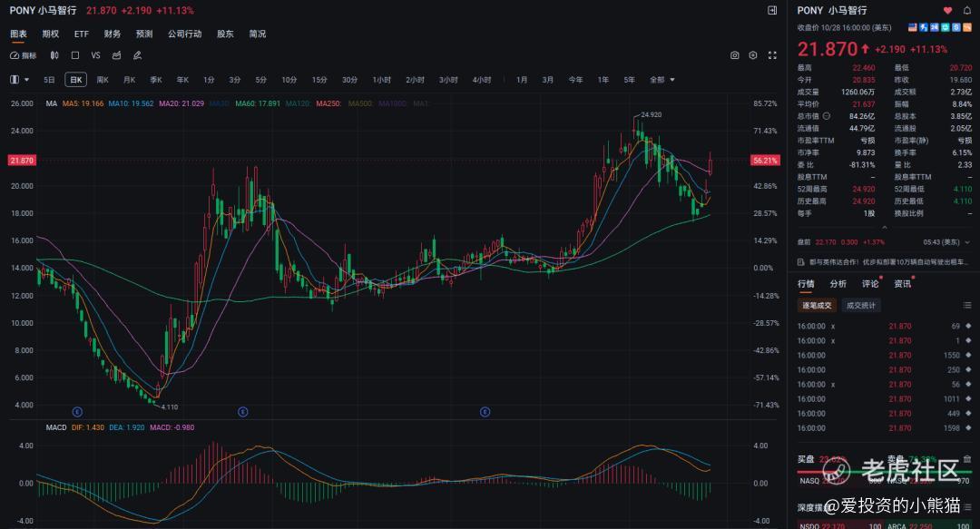Click the MA5: 19.166 indicator label
The width and height of the screenshot is (980, 529).
pyautogui.click(x=83, y=103)
